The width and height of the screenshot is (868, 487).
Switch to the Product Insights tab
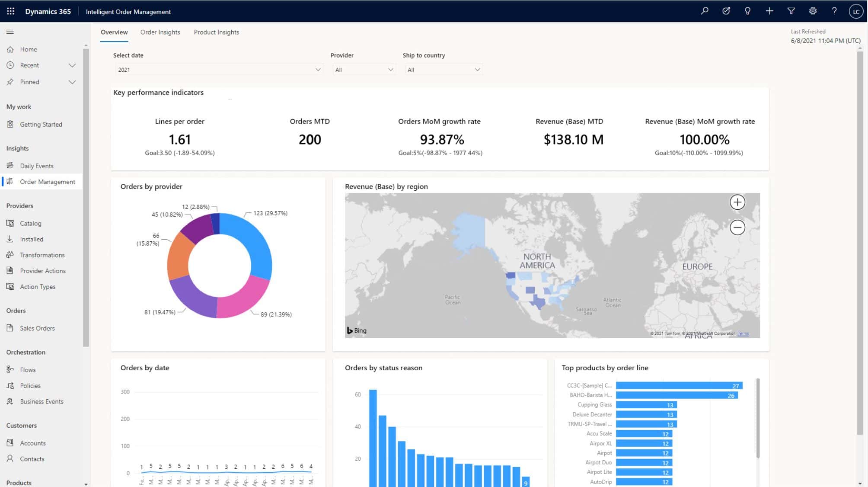pyautogui.click(x=217, y=32)
